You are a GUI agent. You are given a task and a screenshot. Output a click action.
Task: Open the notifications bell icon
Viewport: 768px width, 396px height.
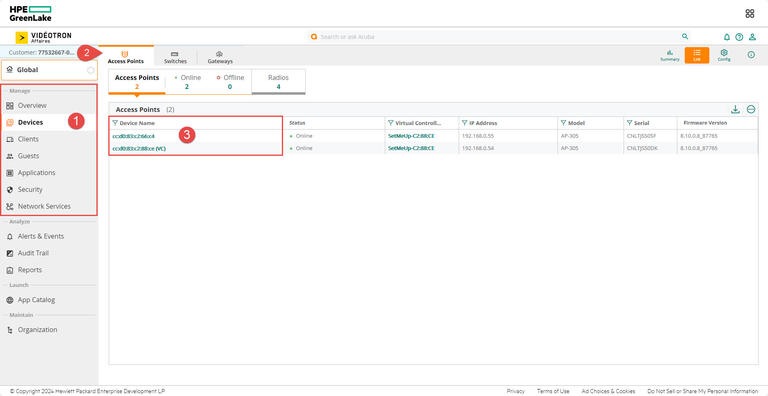click(x=727, y=37)
